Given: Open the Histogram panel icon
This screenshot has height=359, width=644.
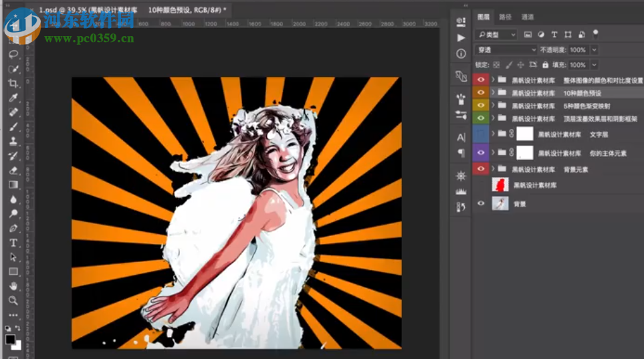Looking at the screenshot, I should [x=461, y=191].
